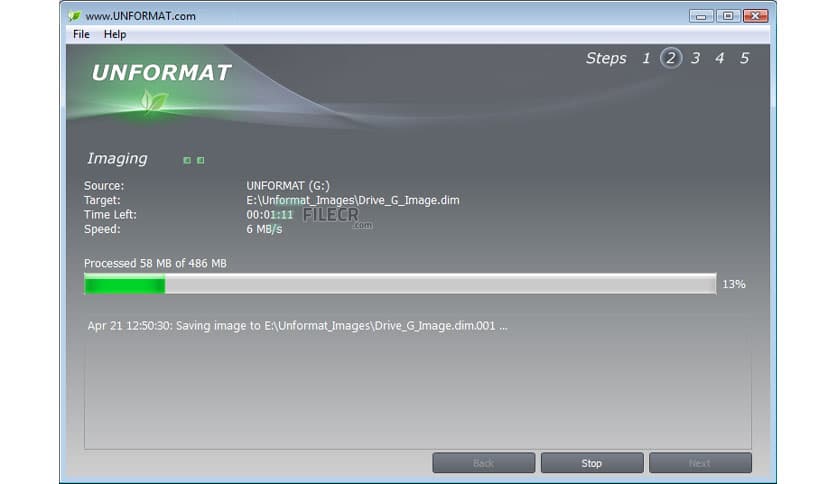This screenshot has width=836, height=484.
Task: Maximize the UNFORMAT window
Action: click(x=728, y=16)
